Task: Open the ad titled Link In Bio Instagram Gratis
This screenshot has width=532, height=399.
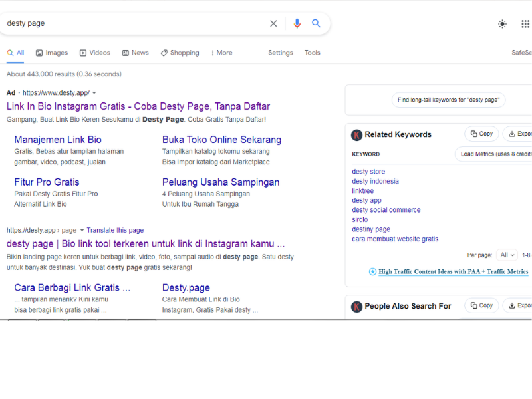Action: pos(138,106)
